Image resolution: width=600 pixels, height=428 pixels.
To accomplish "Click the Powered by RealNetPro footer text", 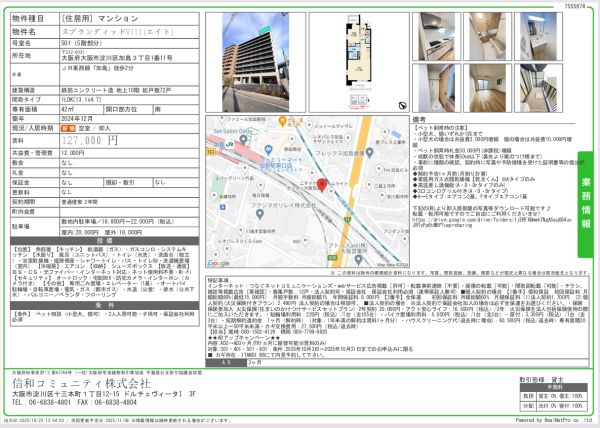I will tap(553, 420).
